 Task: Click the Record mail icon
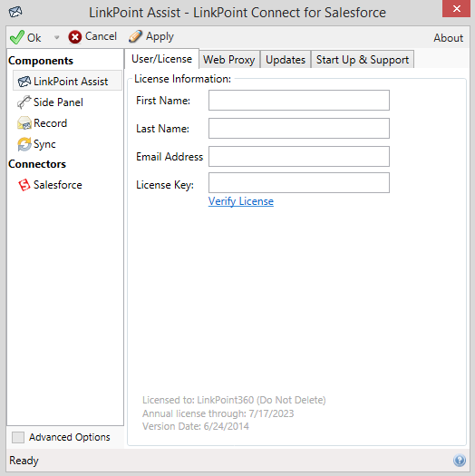[x=24, y=123]
